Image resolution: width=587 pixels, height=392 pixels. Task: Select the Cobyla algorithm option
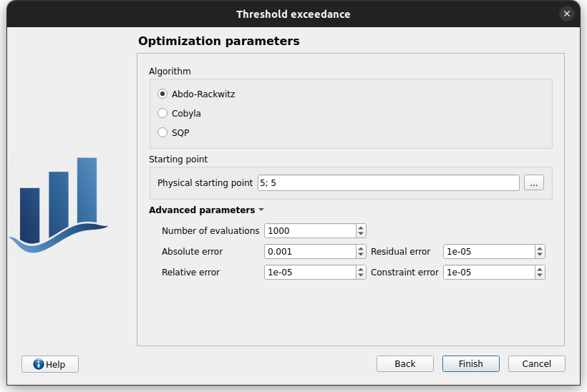point(162,113)
